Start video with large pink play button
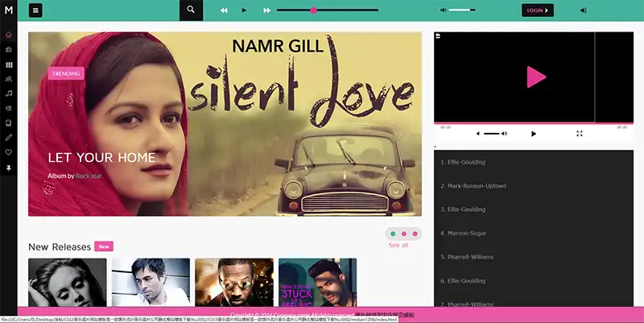 536,77
